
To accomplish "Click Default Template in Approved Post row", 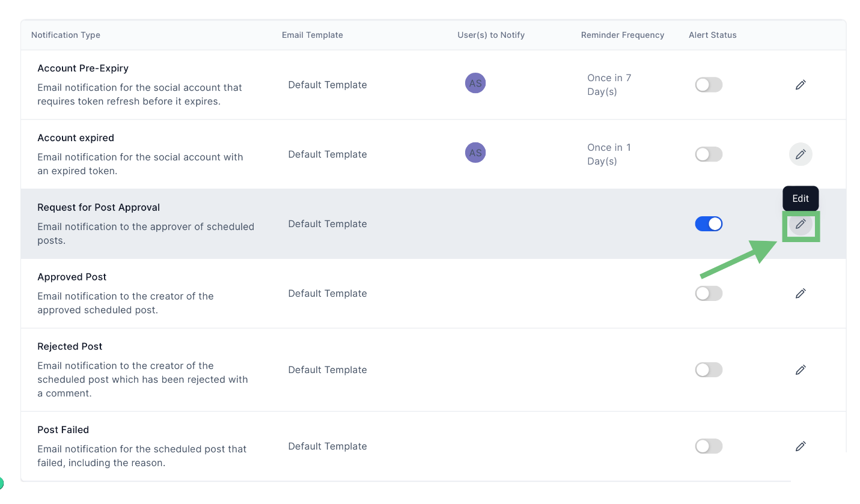I will [x=328, y=293].
